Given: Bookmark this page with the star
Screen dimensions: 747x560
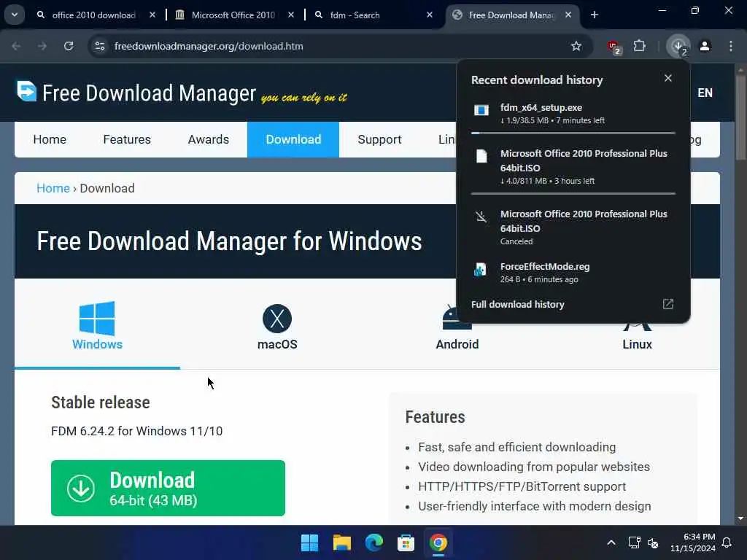Looking at the screenshot, I should (x=576, y=46).
